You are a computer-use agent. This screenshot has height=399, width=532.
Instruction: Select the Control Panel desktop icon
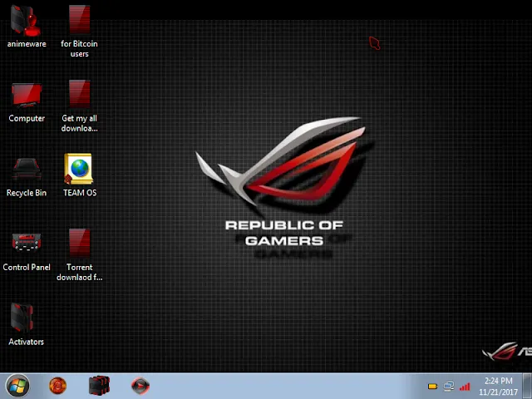pyautogui.click(x=27, y=243)
